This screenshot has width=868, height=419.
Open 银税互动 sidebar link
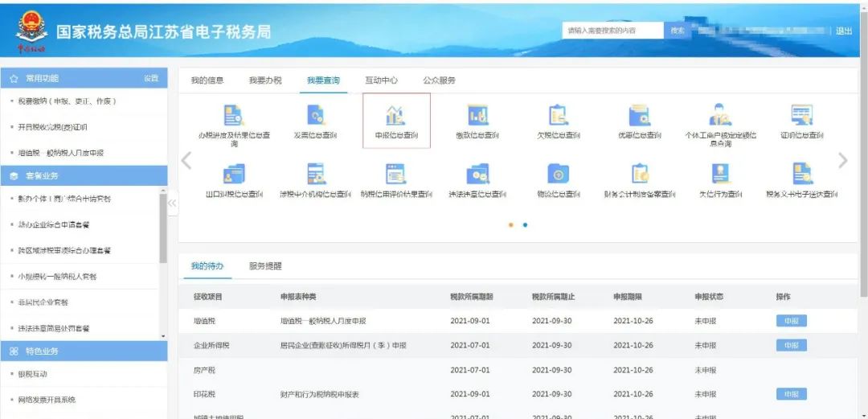click(x=33, y=374)
